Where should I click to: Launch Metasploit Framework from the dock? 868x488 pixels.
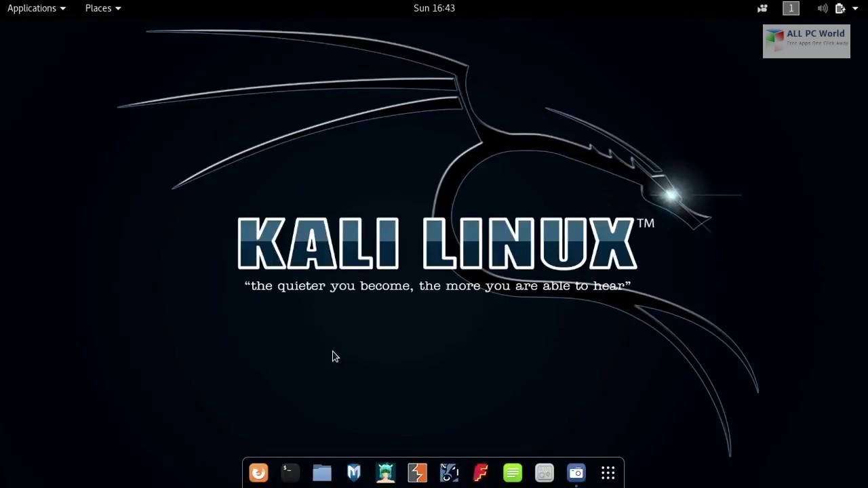(354, 472)
